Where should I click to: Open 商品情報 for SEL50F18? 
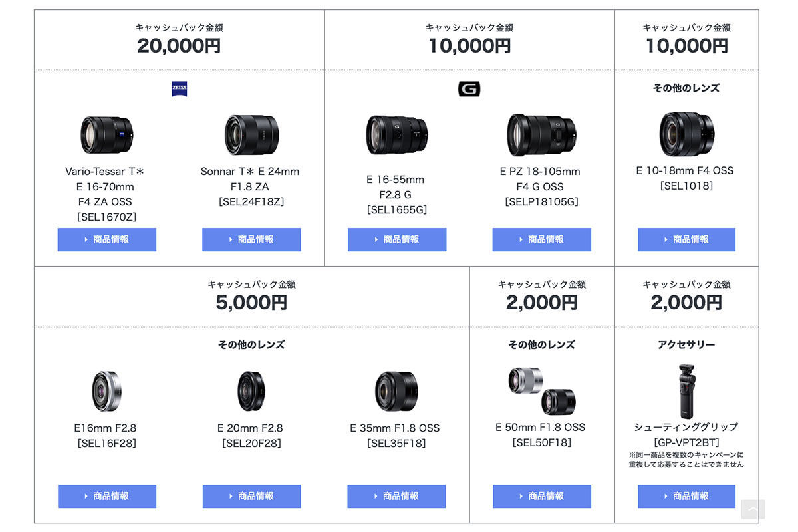[x=541, y=496]
